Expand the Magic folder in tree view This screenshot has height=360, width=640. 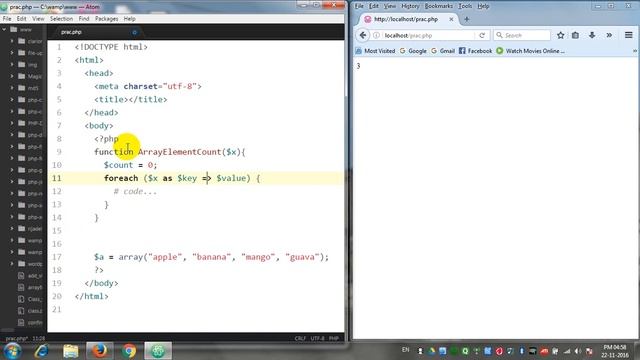(12, 76)
